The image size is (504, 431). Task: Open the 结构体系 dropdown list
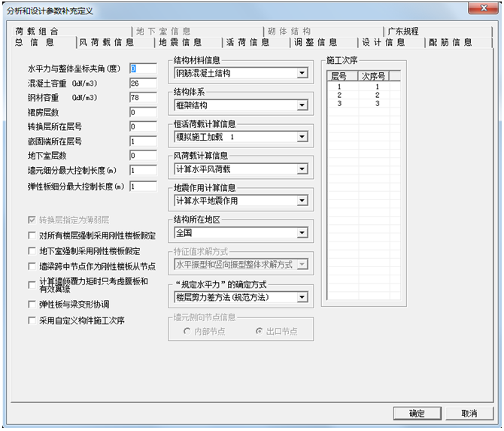coord(302,105)
